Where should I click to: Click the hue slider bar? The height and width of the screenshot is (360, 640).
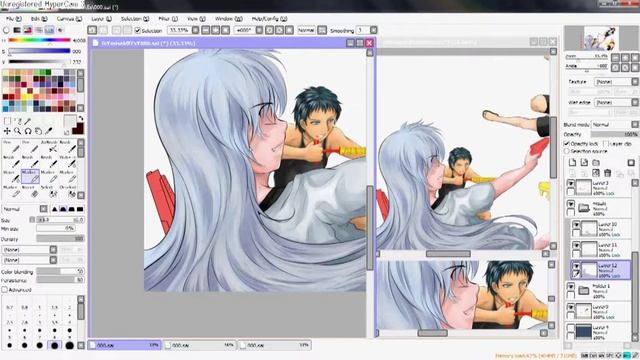click(39, 40)
